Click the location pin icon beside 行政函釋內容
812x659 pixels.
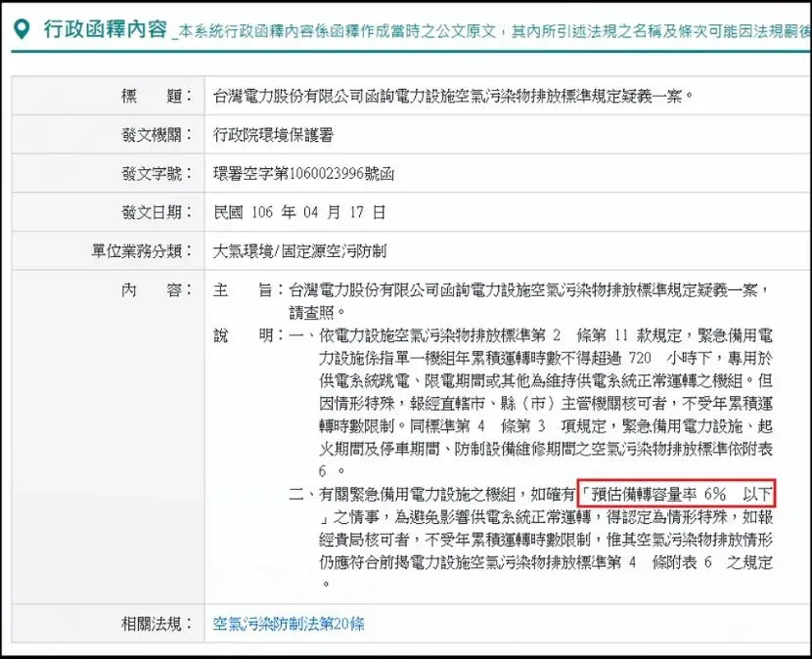click(x=22, y=29)
